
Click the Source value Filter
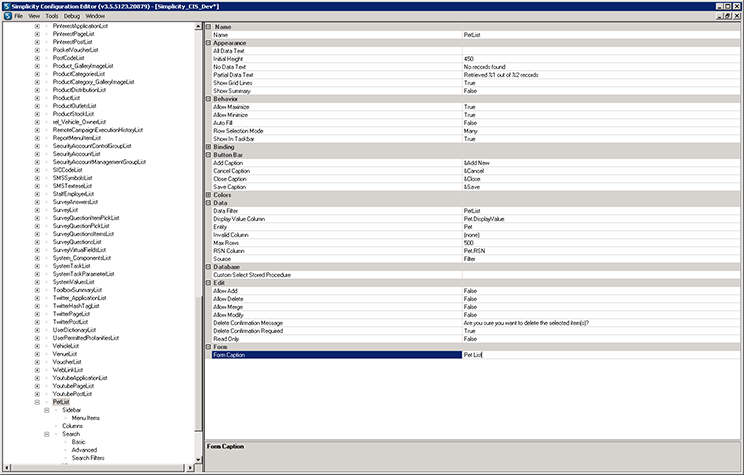pos(601,259)
